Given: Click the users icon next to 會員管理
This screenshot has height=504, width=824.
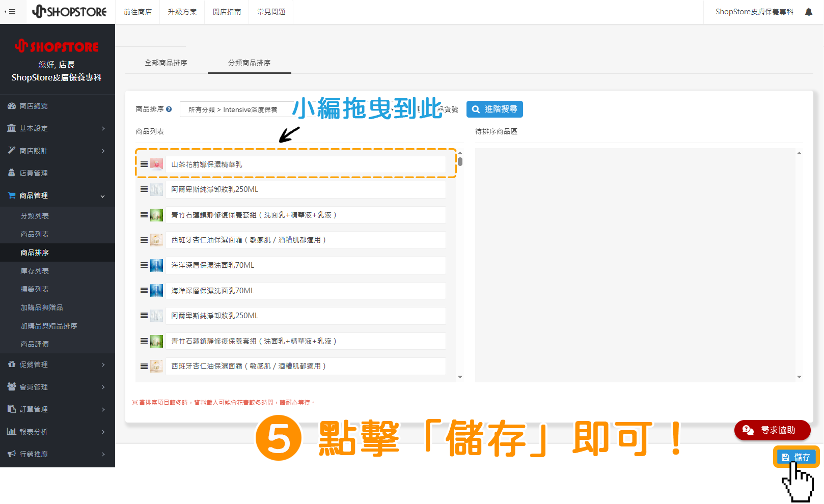Looking at the screenshot, I should point(12,386).
